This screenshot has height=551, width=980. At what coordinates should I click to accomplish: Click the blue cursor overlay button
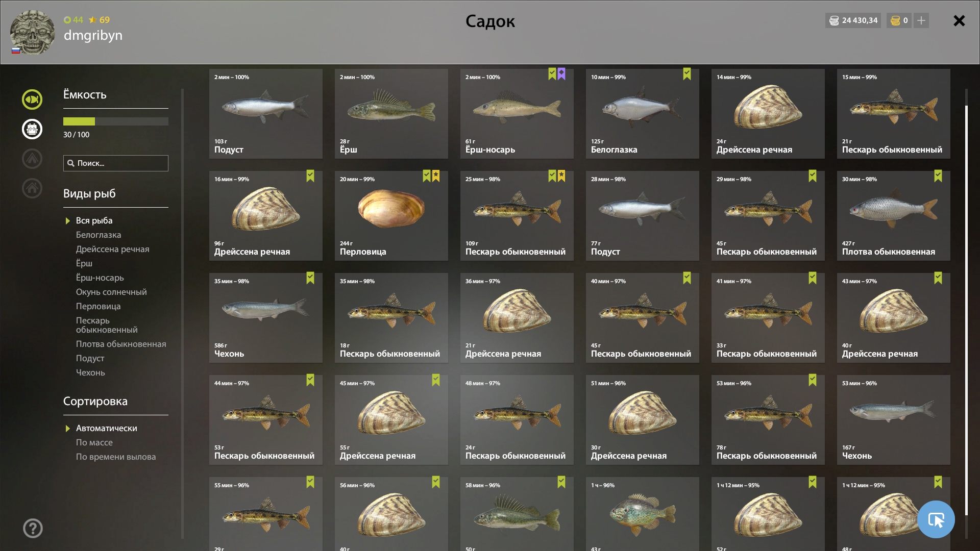click(x=936, y=519)
